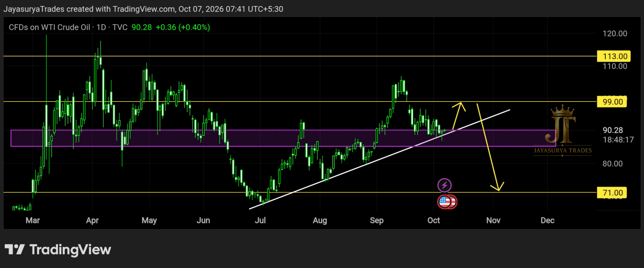The image size is (644, 268).
Task: Select the 71.00 yellow price label
Action: tap(612, 193)
